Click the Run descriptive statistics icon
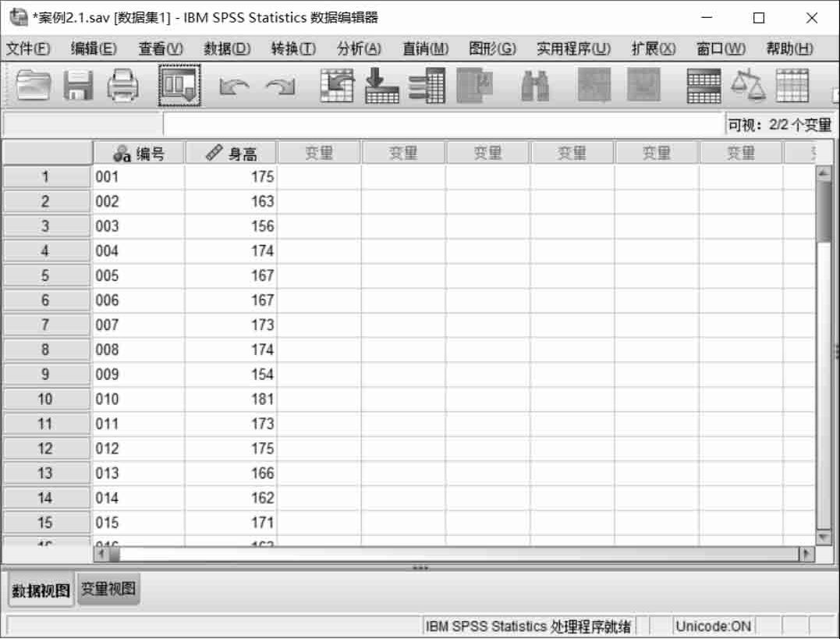The image size is (840, 639). [474, 85]
